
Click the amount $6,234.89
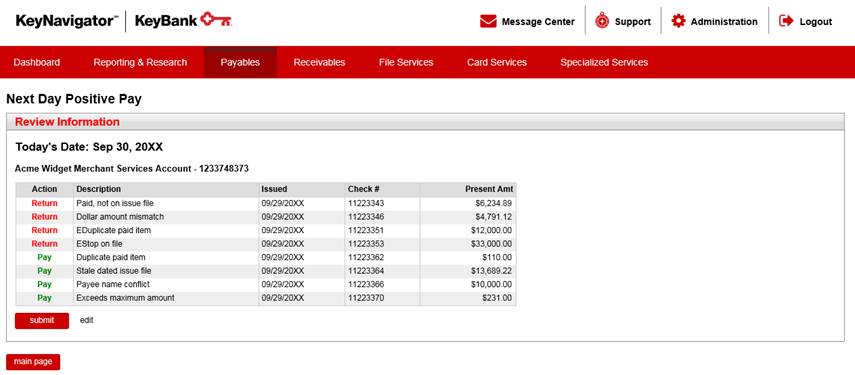pos(493,203)
